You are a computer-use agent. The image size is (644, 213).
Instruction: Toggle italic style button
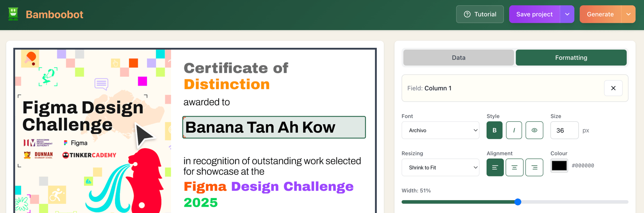tap(514, 130)
